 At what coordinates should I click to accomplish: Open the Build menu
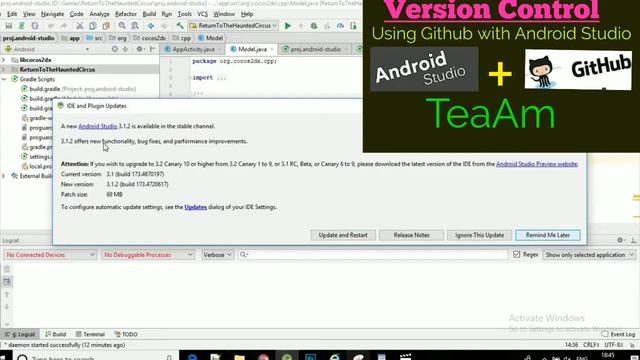coord(149,14)
